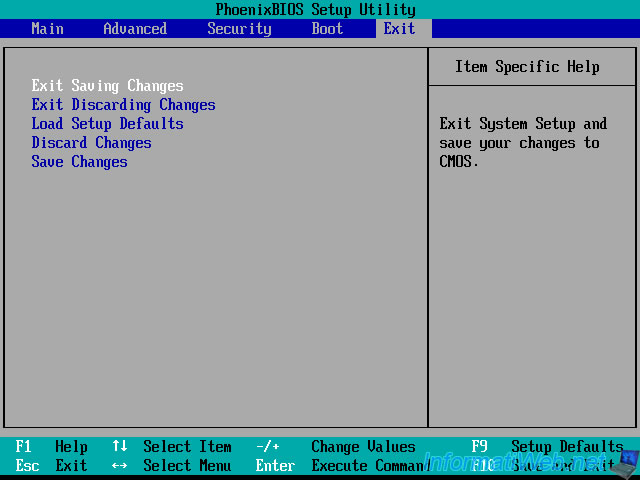Click the PhoenixBIOS Setup Utility title
Image resolution: width=640 pixels, height=480 pixels.
coord(316,9)
